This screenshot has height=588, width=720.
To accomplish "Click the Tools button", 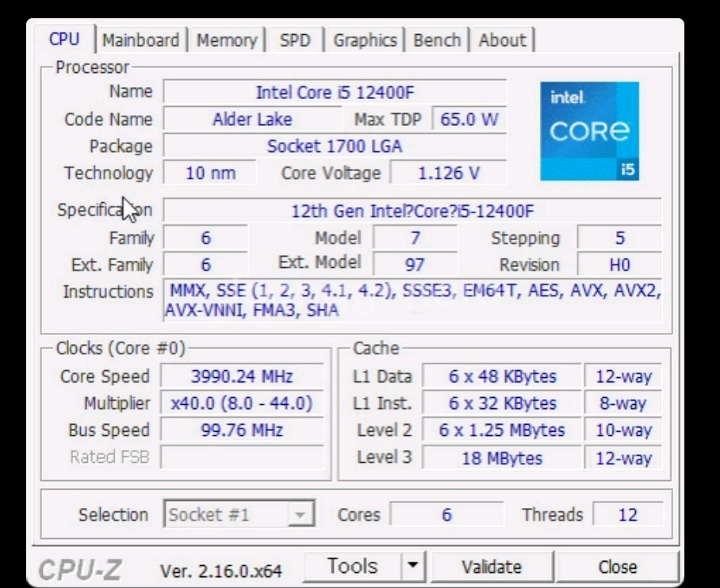I will pyautogui.click(x=353, y=566).
